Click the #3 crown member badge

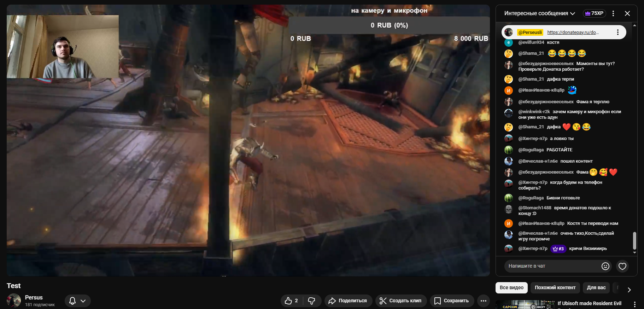click(558, 249)
